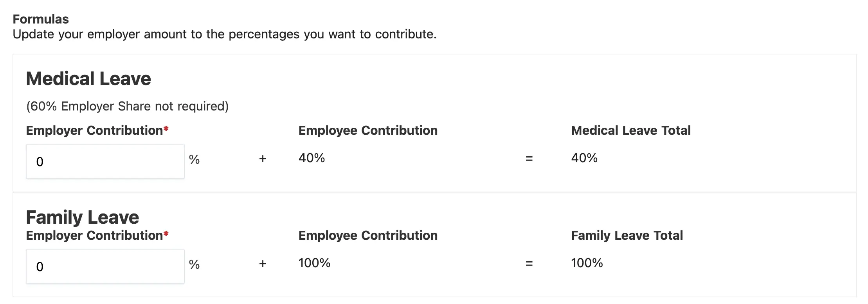Click the 100% Family Leave Total value
The width and height of the screenshot is (868, 304).
[587, 263]
